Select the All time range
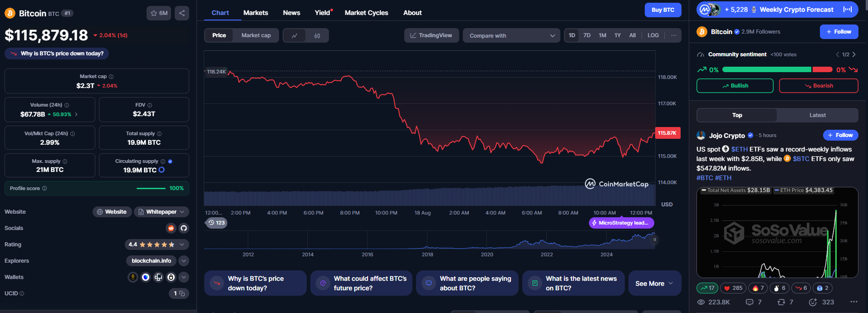868x313 pixels. (x=633, y=35)
